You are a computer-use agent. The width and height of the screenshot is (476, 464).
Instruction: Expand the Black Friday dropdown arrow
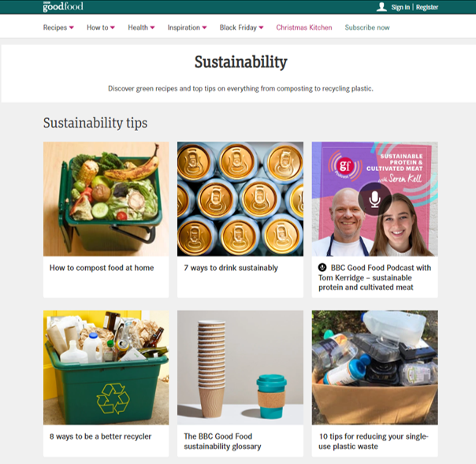[x=261, y=28]
